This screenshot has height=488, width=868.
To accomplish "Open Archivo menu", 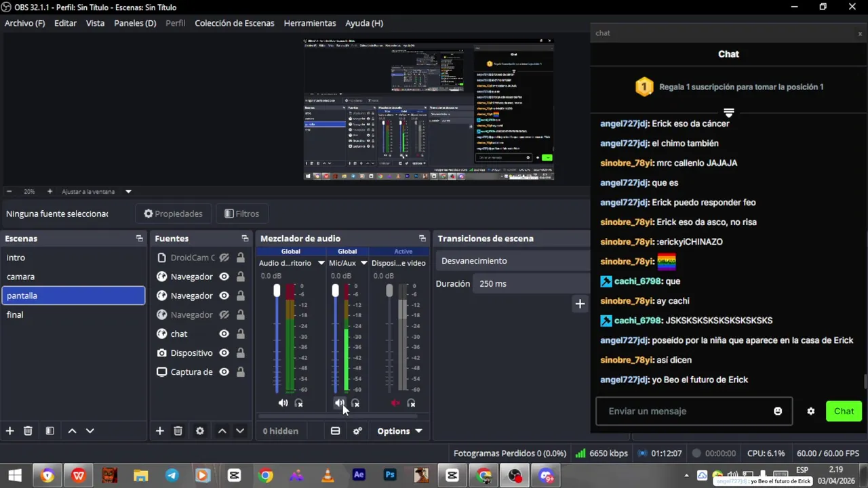I will pos(25,23).
